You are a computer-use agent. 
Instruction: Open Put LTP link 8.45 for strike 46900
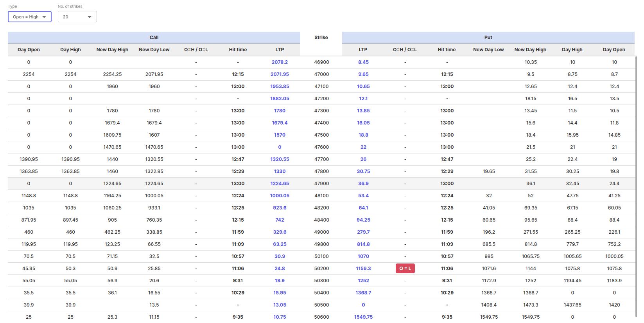point(363,62)
